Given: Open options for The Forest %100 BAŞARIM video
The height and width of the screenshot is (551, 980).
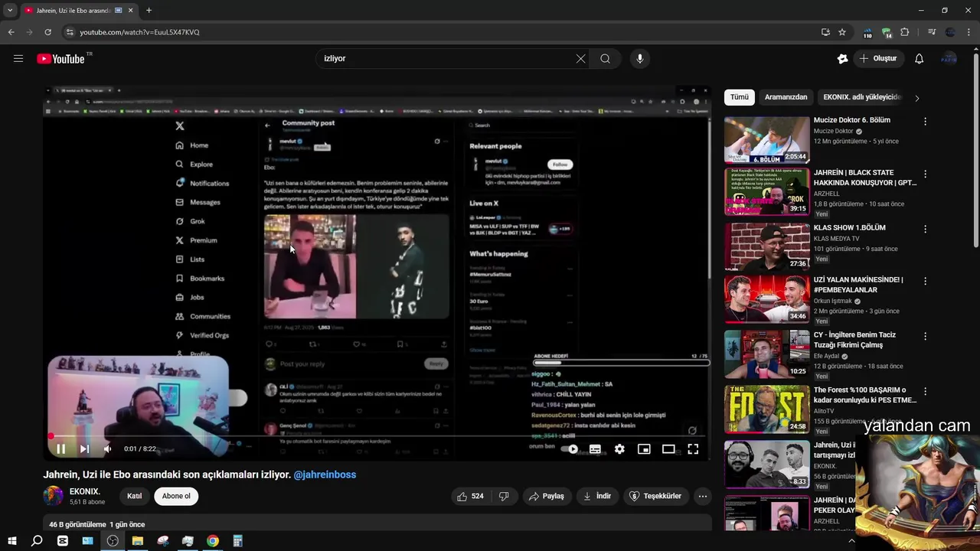Looking at the screenshot, I should tap(925, 391).
